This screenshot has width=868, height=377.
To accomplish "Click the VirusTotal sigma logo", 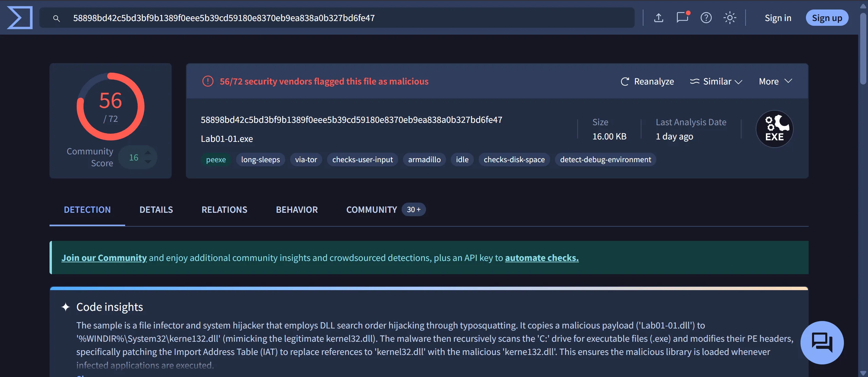I will click(x=20, y=18).
